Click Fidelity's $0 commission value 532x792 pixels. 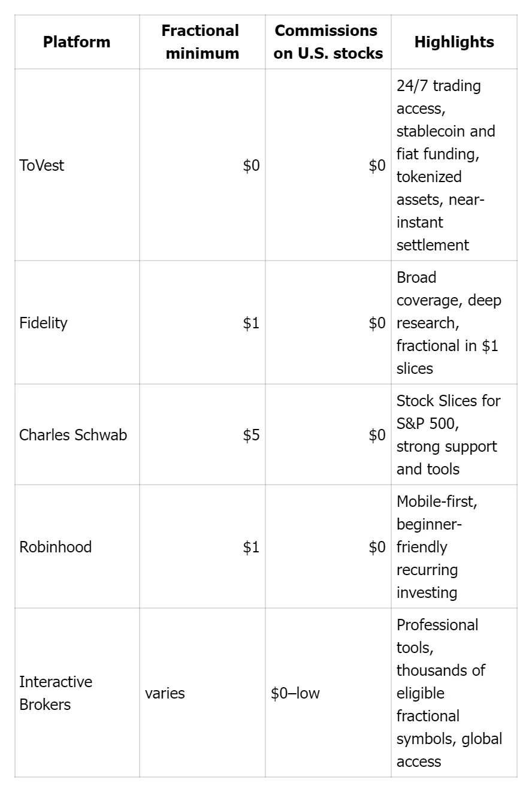click(377, 323)
